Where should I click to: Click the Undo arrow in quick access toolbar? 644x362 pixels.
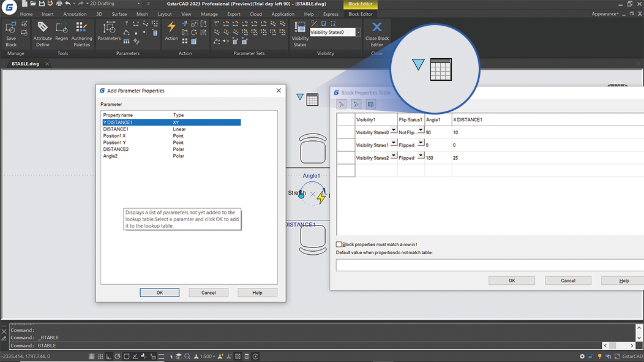click(68, 4)
